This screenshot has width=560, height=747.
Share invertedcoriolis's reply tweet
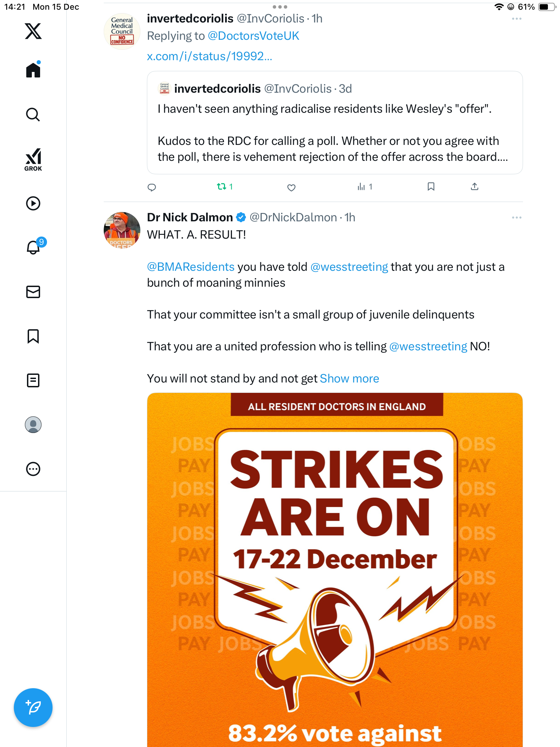click(475, 187)
